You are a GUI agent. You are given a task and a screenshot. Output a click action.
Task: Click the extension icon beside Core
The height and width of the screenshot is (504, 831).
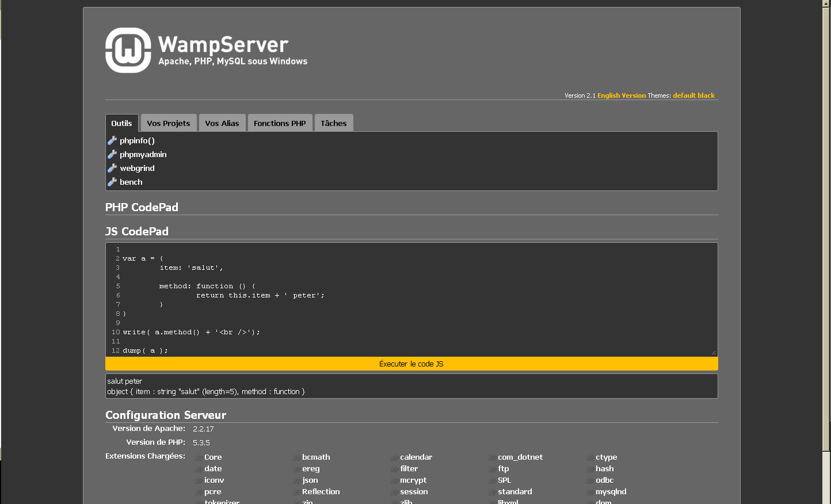[x=199, y=458]
